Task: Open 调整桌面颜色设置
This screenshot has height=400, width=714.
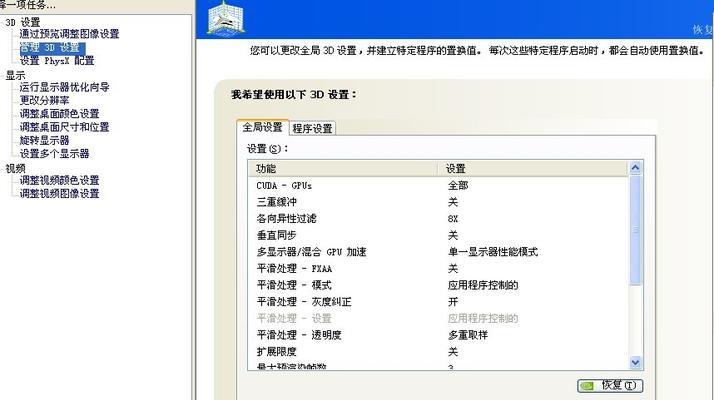Action: (x=59, y=114)
